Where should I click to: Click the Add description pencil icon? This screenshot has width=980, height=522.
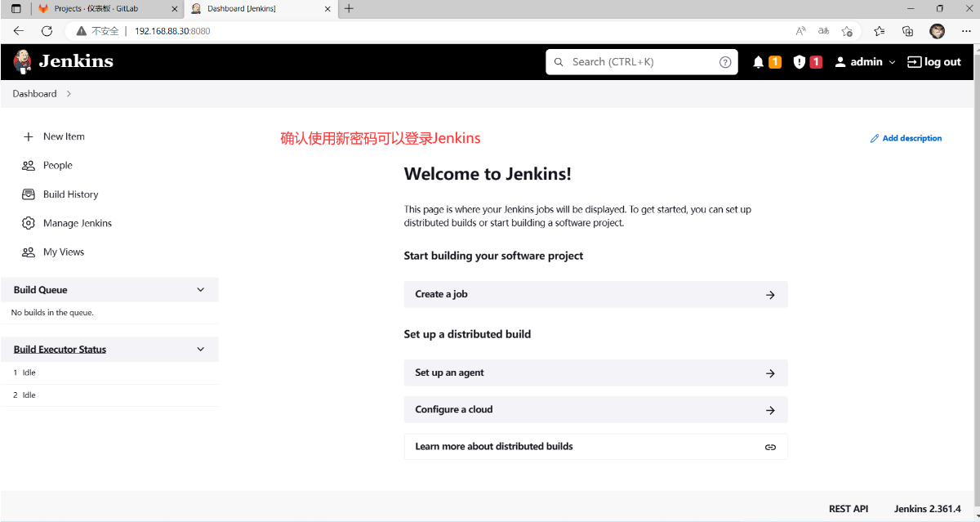click(x=875, y=138)
